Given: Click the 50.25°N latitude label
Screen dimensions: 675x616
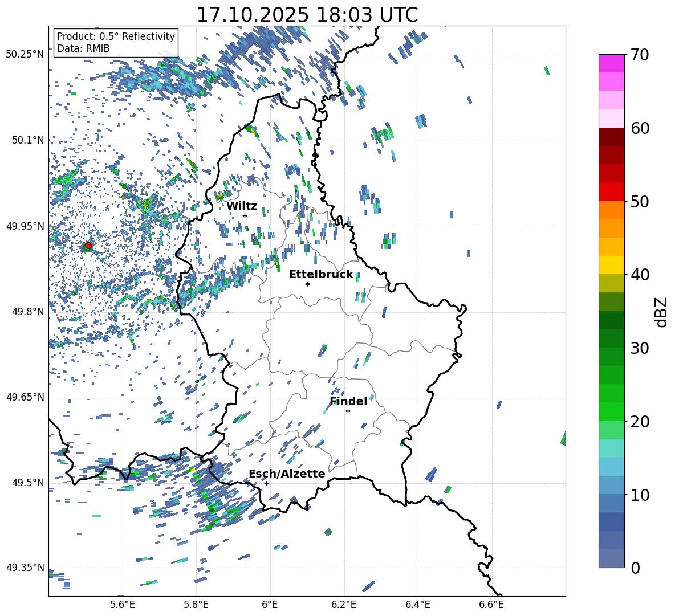Looking at the screenshot, I should [25, 55].
